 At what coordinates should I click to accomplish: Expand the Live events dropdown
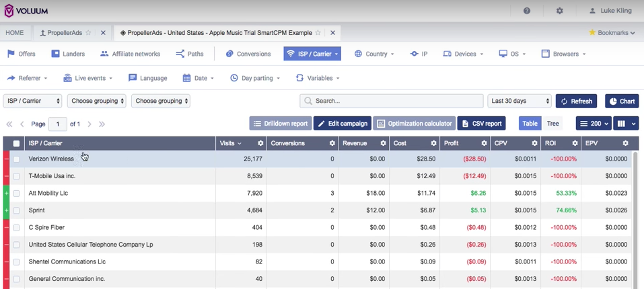click(87, 78)
